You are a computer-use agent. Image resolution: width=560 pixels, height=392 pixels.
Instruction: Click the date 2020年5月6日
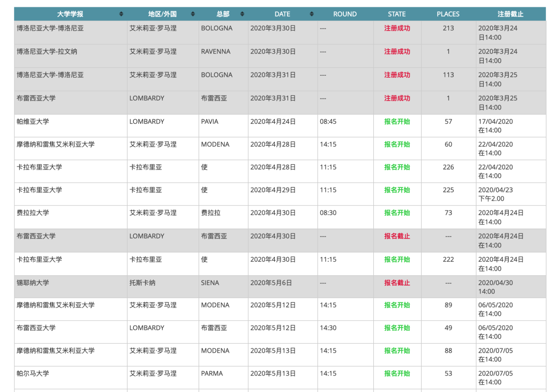click(271, 283)
